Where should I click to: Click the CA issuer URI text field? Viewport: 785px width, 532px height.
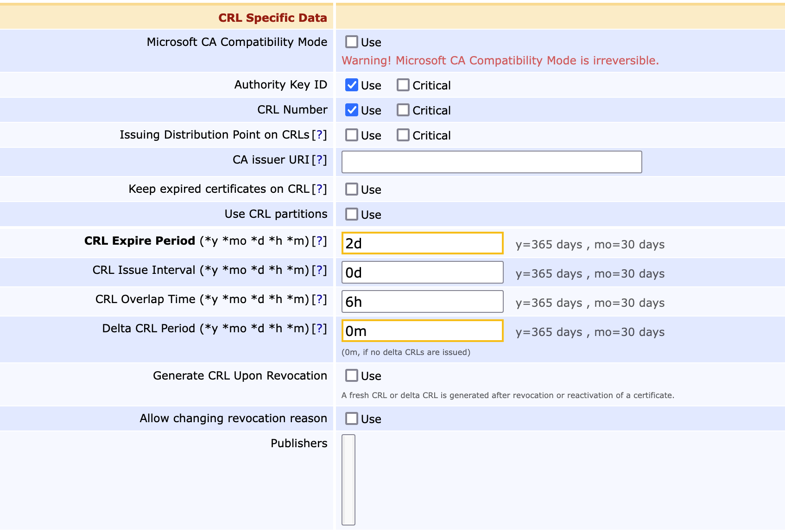(x=491, y=162)
